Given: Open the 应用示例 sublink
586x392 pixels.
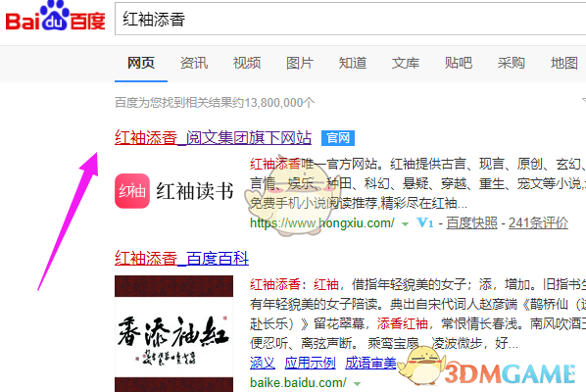Looking at the screenshot, I should point(310,363).
